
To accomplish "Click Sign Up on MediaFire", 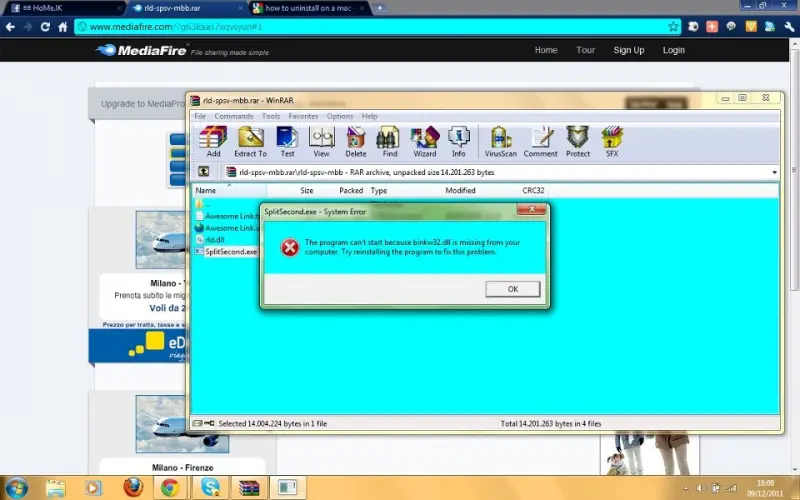I will click(x=629, y=50).
